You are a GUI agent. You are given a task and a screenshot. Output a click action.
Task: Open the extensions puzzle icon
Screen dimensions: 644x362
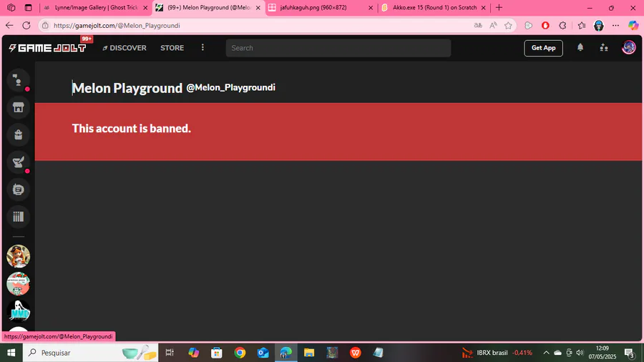point(562,26)
